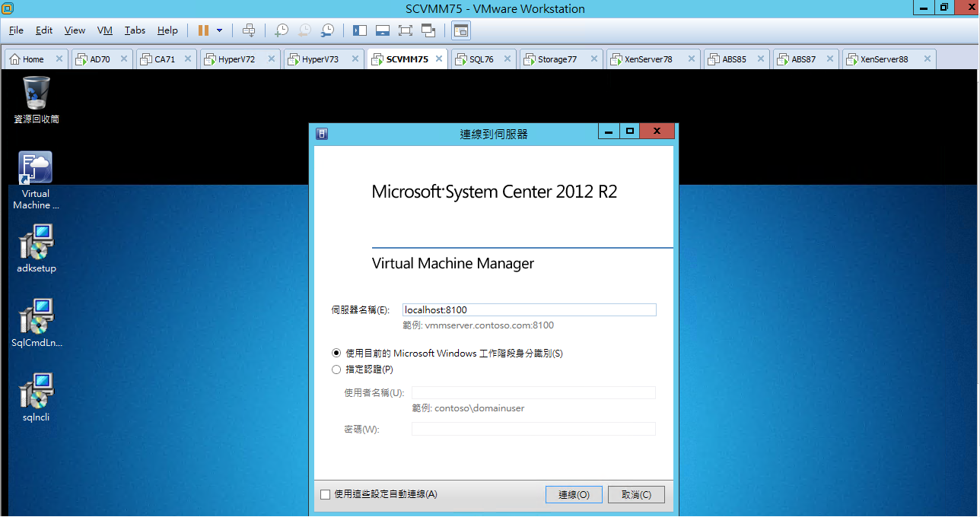The height and width of the screenshot is (517, 980).
Task: Click the 連線(O) connect button
Action: point(574,494)
